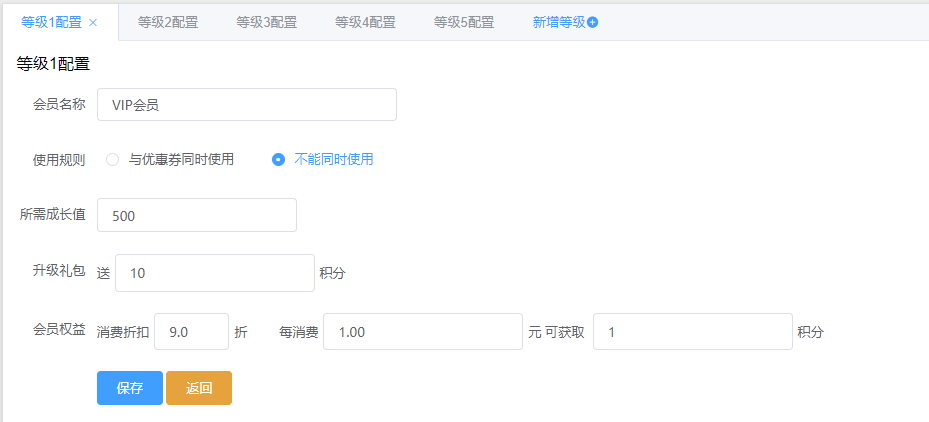Open the 等级3配置 tab
Image resolution: width=929 pixels, height=422 pixels.
pos(267,22)
